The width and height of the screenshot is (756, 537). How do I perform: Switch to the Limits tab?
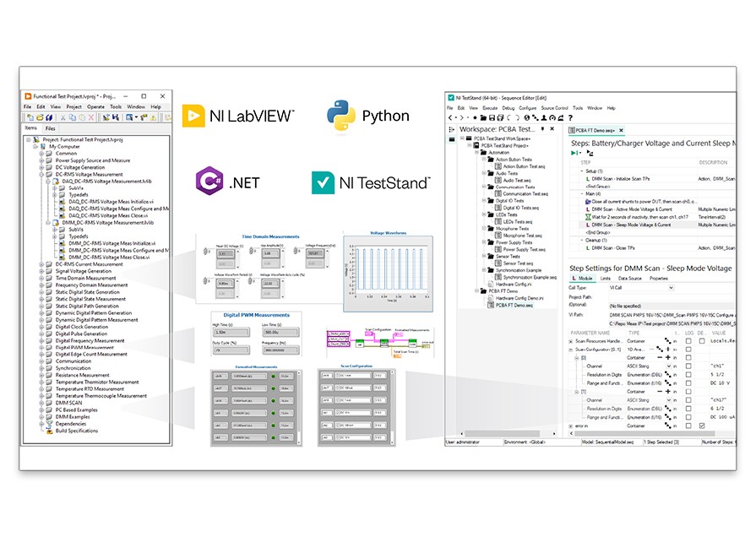(x=606, y=278)
